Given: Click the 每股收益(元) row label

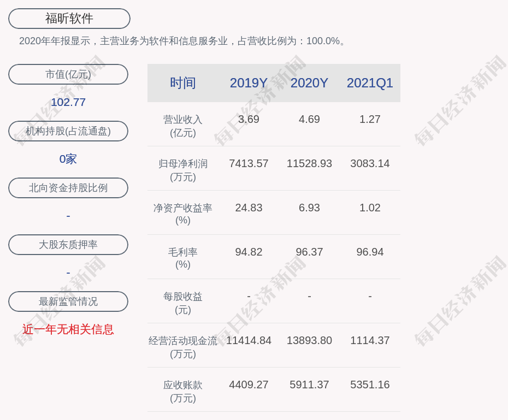Looking at the screenshot, I should pos(183,303).
